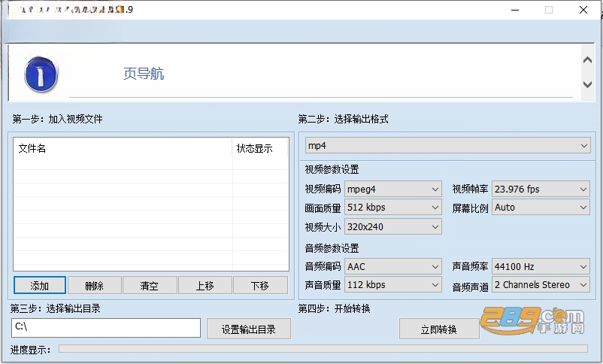The image size is (603, 364).
Task: Open the 2 Channels Stereo dropdown
Action: tap(541, 285)
